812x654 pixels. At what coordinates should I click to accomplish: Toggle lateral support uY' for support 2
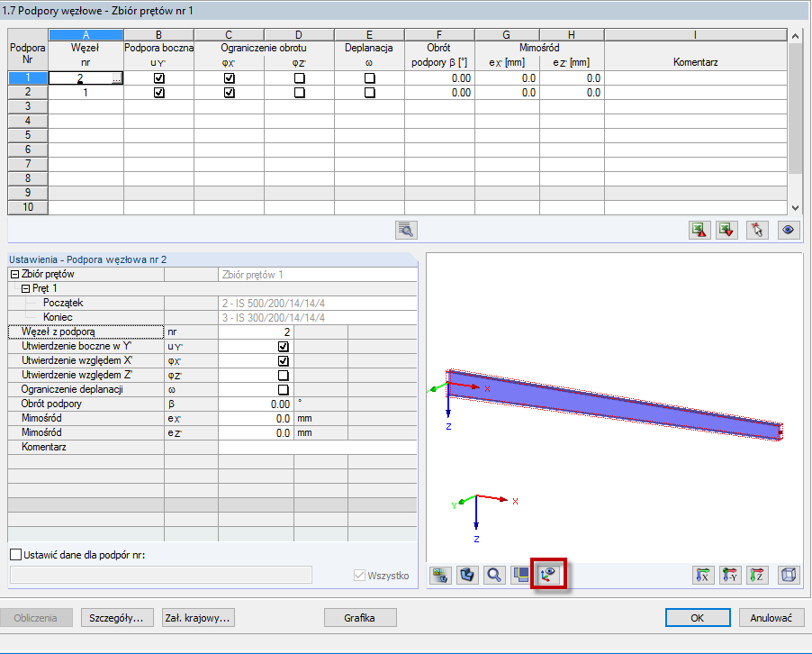pyautogui.click(x=159, y=93)
